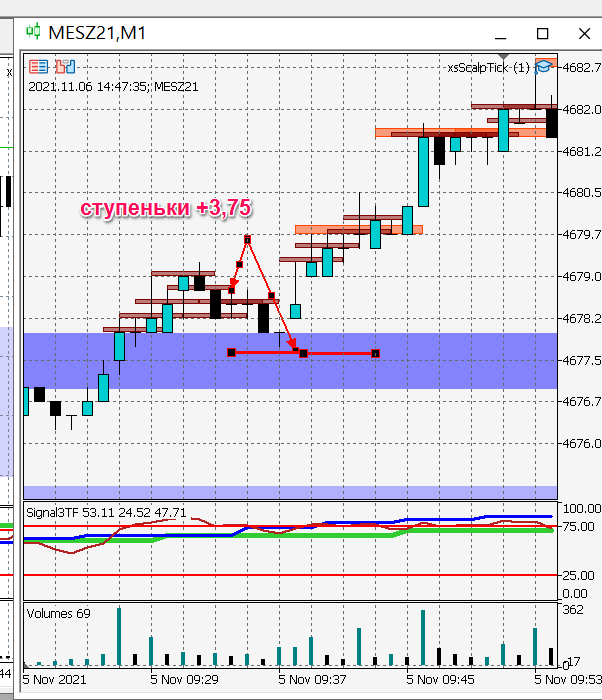Screen dimensions: 602x700
Task: Click the MESZ21 chart window candlestick icon
Action: [x=33, y=32]
